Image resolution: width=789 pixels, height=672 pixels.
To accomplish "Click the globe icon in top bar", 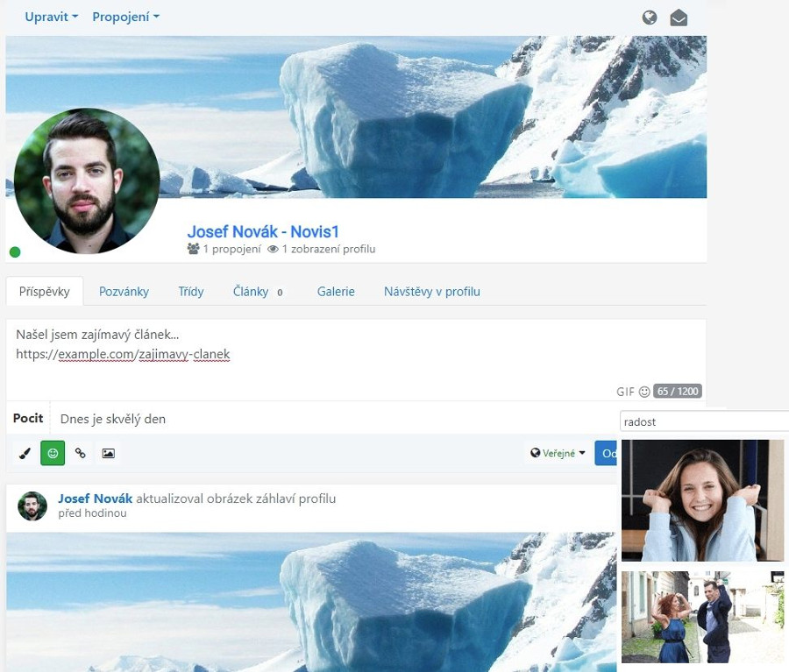I will coord(650,18).
